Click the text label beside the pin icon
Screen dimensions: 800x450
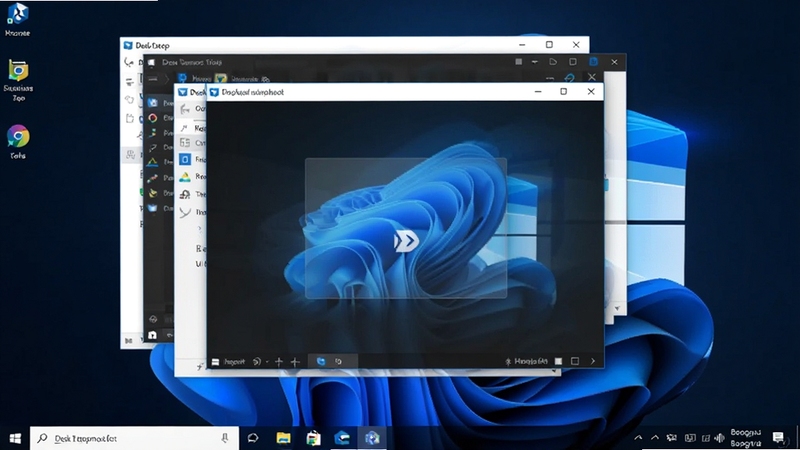coord(531,361)
